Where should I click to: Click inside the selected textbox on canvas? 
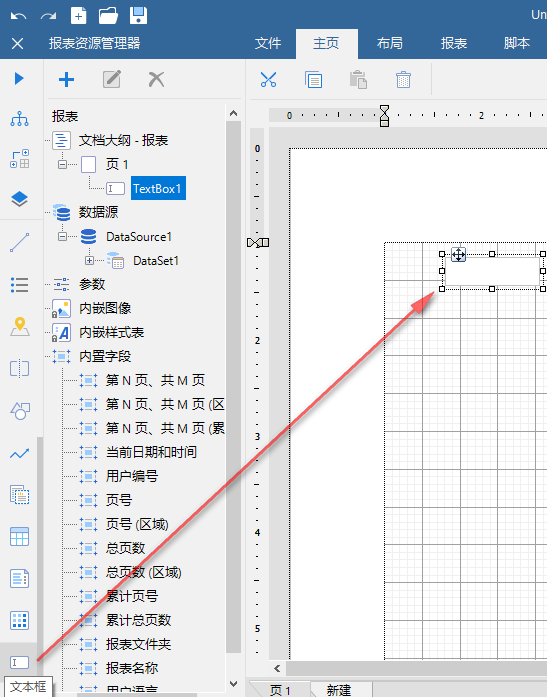click(492, 271)
